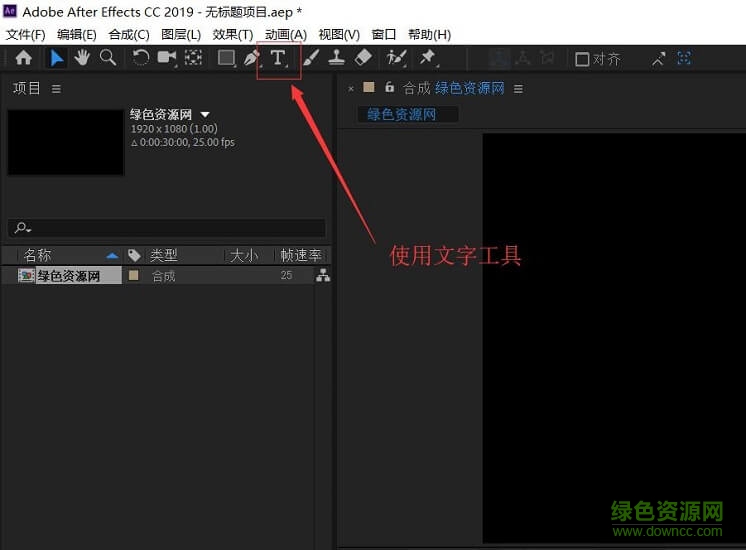Select the Hand tool
This screenshot has height=550, width=746.
(82, 58)
